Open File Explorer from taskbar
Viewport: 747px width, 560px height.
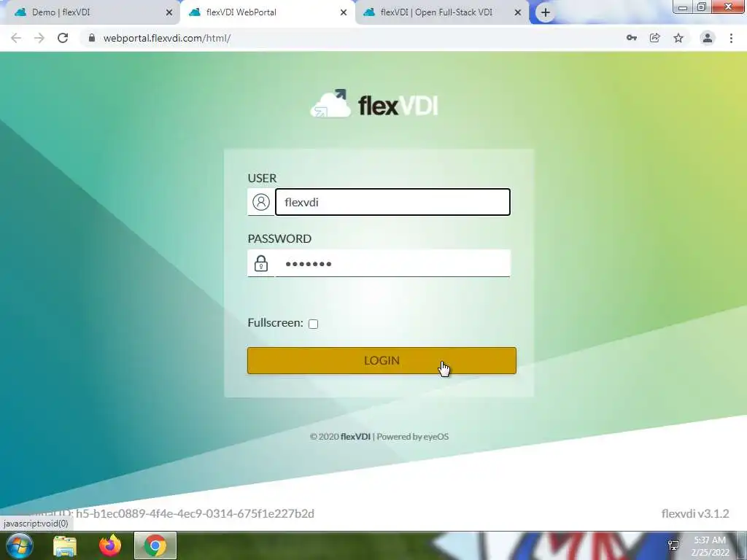[65, 545]
